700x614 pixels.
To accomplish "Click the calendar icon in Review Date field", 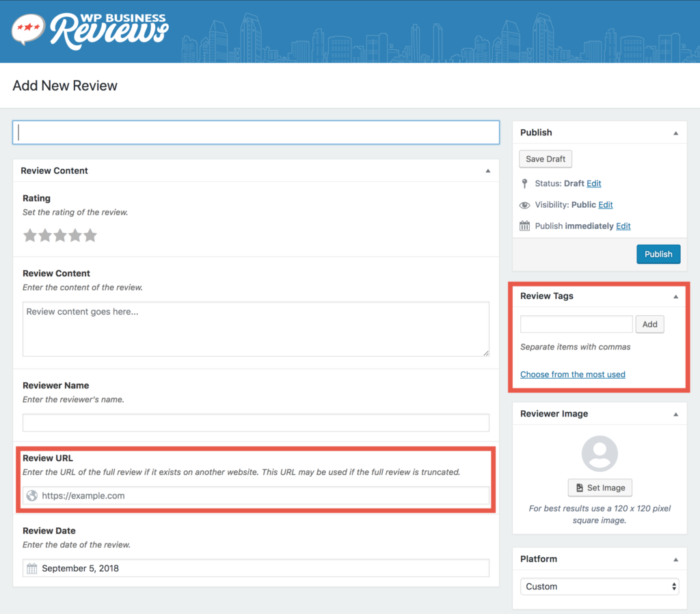I will (31, 568).
